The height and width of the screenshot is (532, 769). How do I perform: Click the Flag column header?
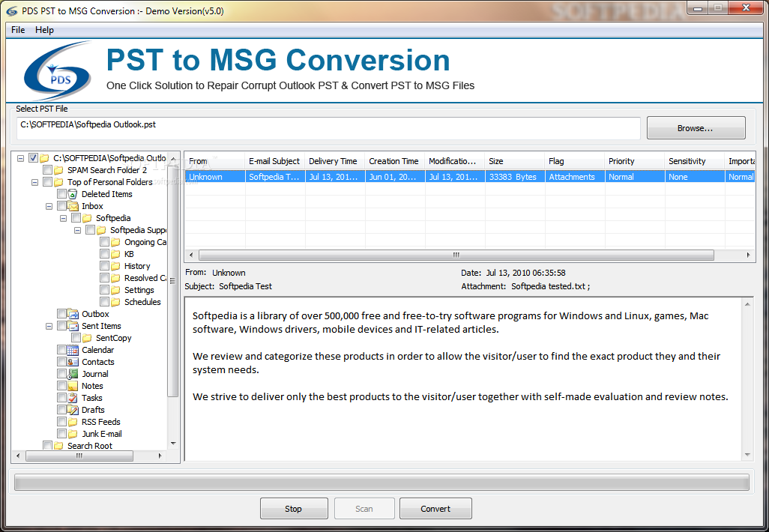point(574,161)
